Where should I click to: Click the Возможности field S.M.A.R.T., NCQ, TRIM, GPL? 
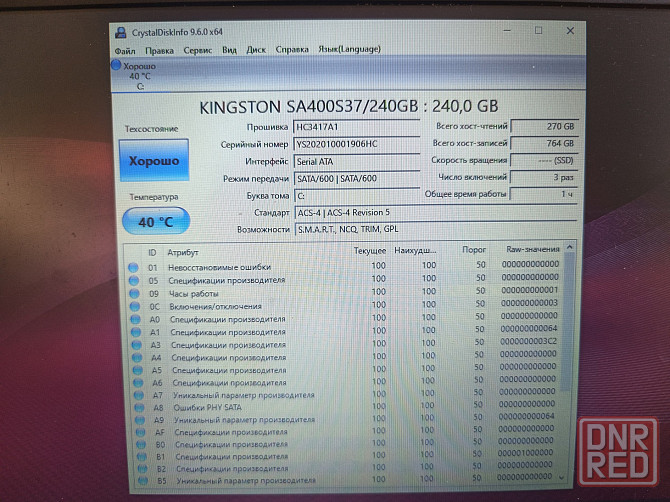coord(436,229)
